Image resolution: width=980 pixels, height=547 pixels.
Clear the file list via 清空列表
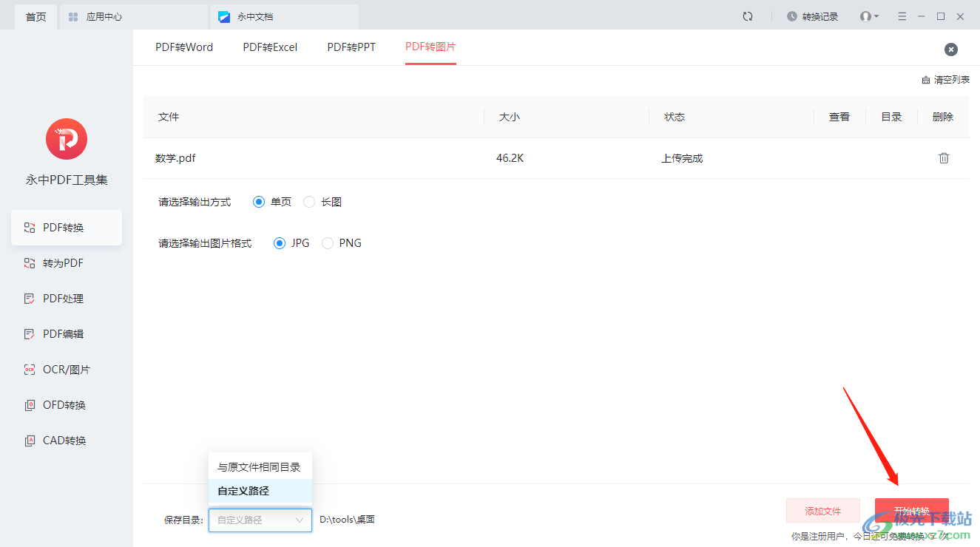(x=945, y=80)
